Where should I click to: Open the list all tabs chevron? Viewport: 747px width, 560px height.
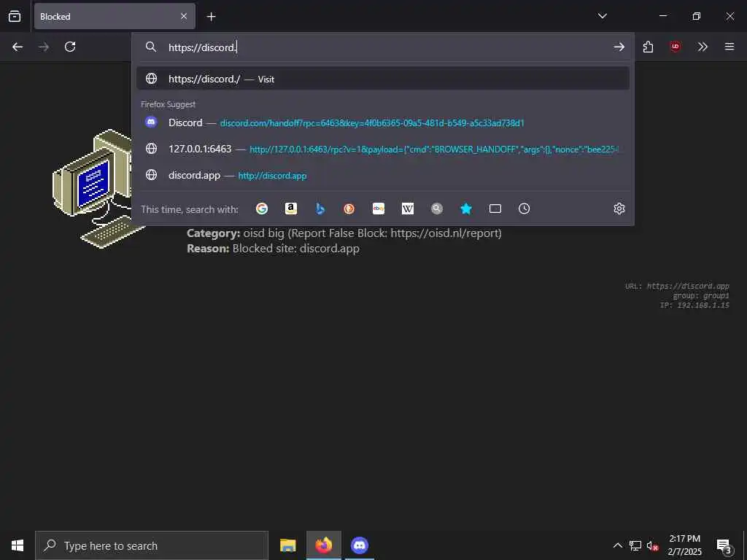[602, 16]
